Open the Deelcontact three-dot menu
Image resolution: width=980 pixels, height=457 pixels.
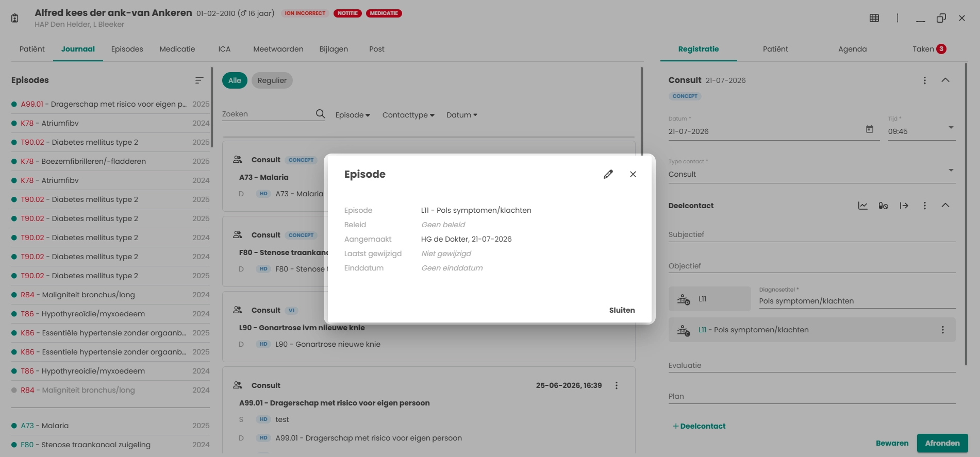pos(925,206)
